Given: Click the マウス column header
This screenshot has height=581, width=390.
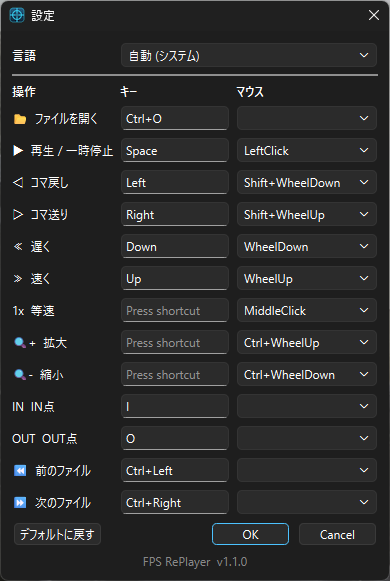Looking at the screenshot, I should tap(250, 92).
